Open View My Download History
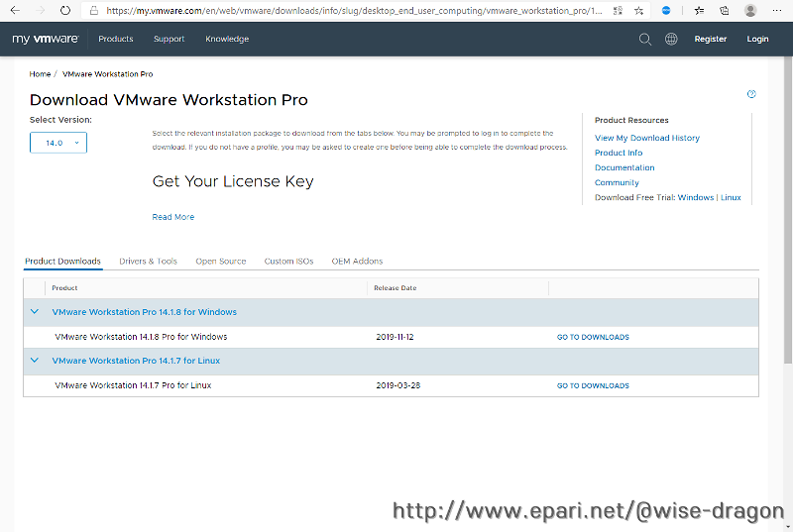 647,138
